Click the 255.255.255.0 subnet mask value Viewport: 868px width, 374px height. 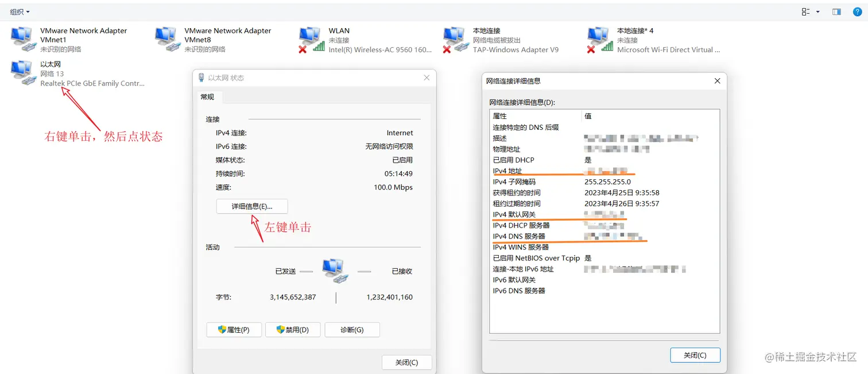pyautogui.click(x=607, y=182)
